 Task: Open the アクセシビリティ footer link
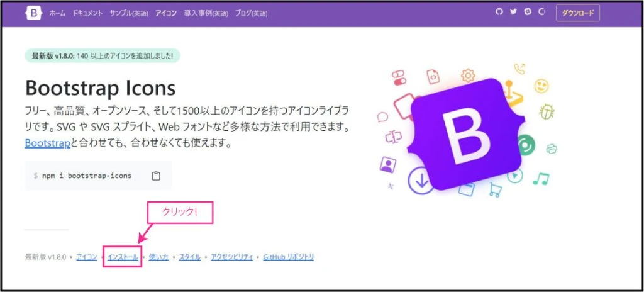(x=231, y=257)
